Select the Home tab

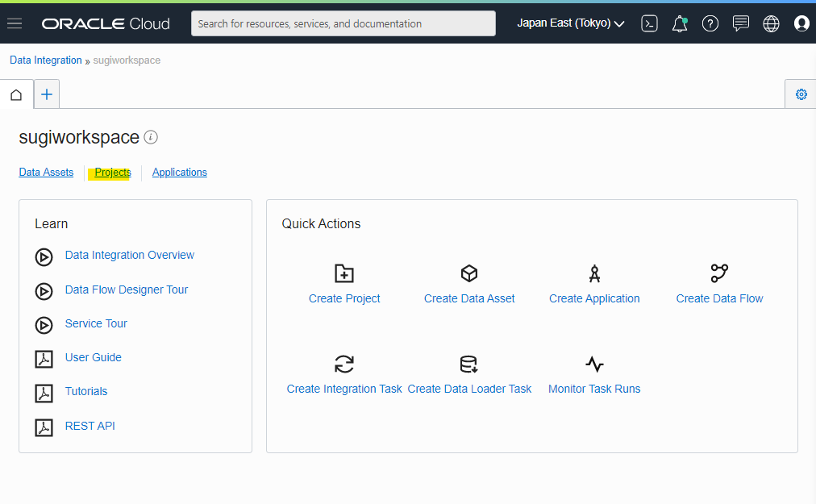tap(17, 94)
